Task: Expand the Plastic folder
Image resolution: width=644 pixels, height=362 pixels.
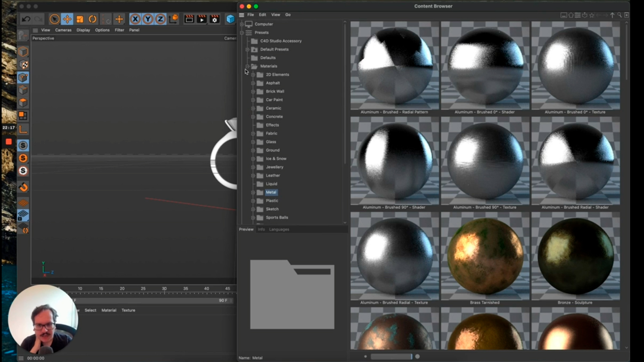Action: point(253,201)
